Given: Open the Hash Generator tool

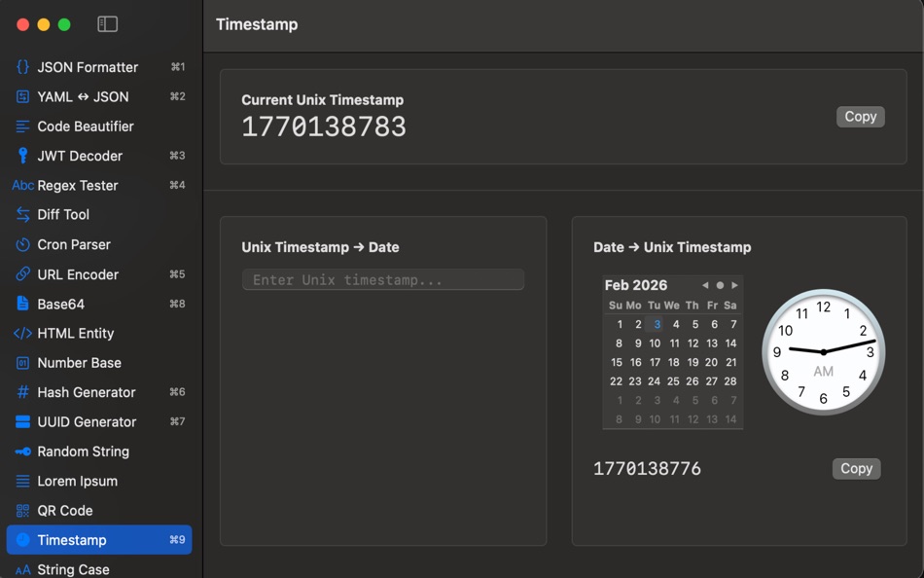Looking at the screenshot, I should 99,392.
